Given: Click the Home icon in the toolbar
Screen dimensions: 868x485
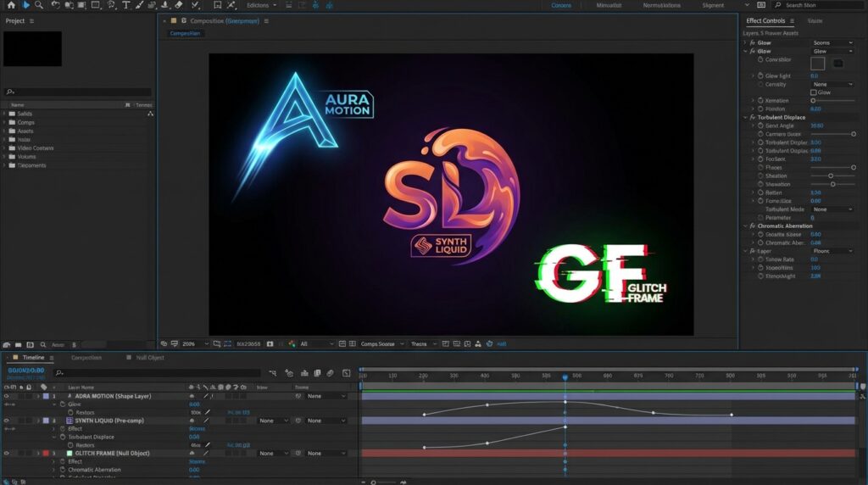Looking at the screenshot, I should point(11,5).
